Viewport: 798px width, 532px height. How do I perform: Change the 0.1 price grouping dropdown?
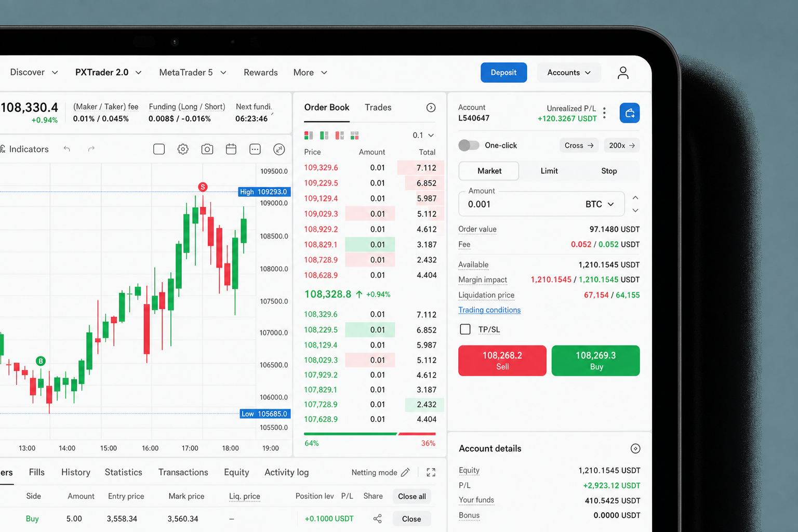(423, 136)
